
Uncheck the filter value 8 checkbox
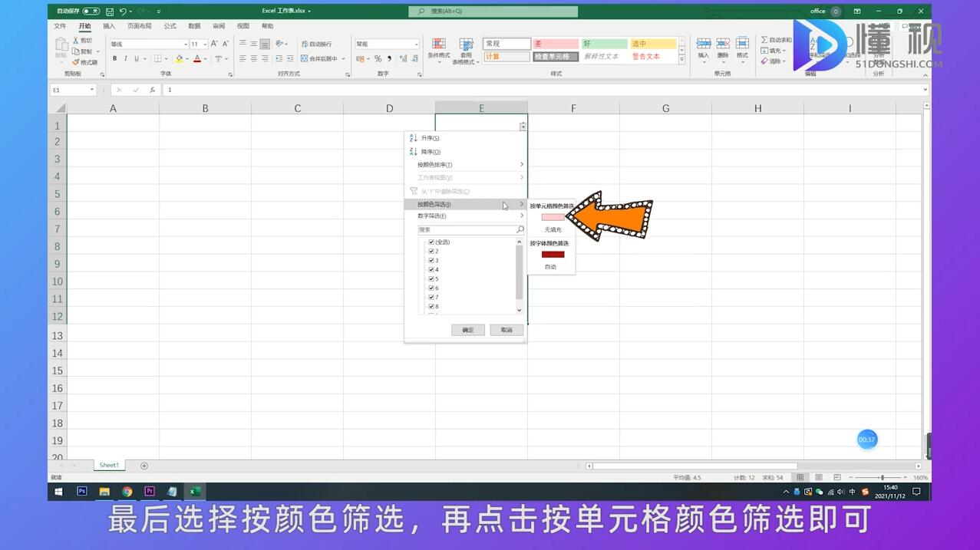tap(431, 307)
